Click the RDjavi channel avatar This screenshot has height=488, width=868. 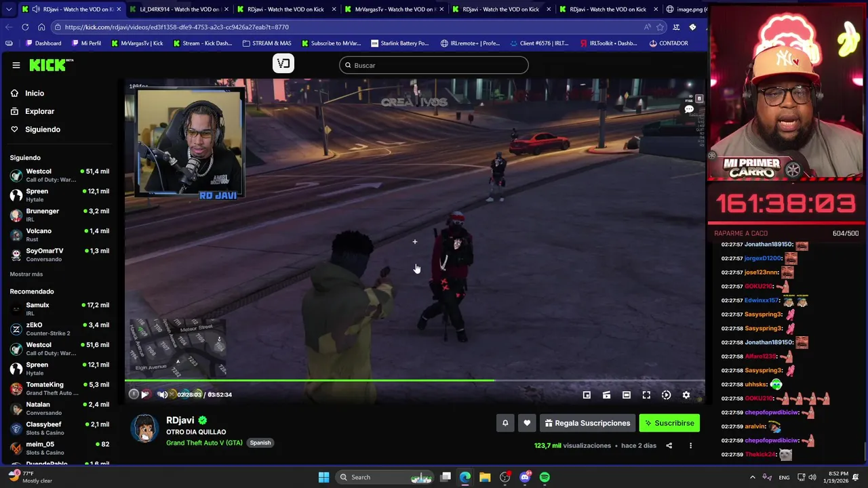(144, 429)
